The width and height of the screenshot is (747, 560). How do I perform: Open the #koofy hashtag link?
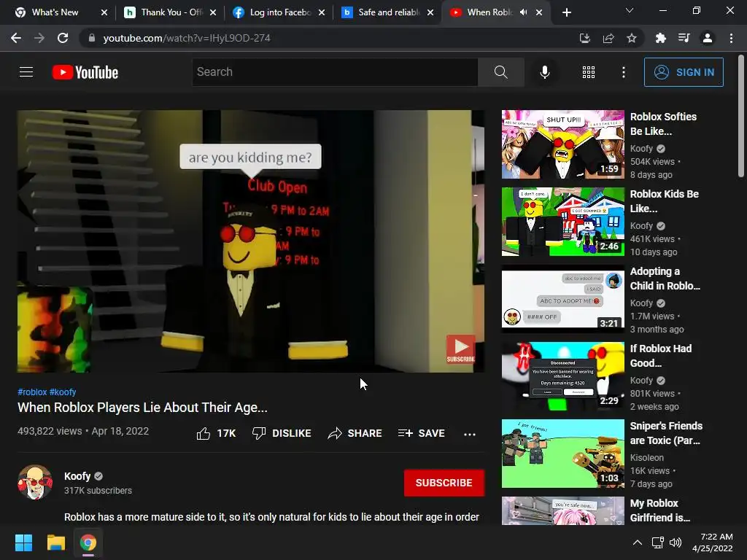coord(63,392)
